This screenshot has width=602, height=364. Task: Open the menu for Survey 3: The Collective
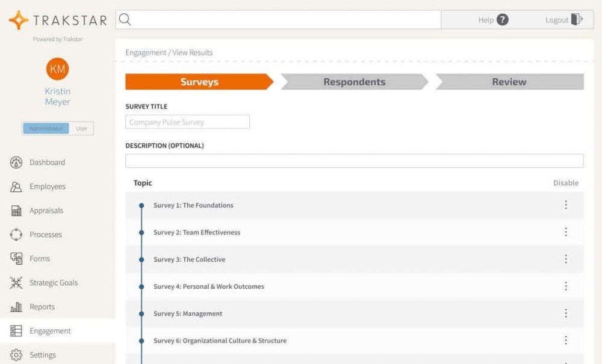click(x=566, y=259)
